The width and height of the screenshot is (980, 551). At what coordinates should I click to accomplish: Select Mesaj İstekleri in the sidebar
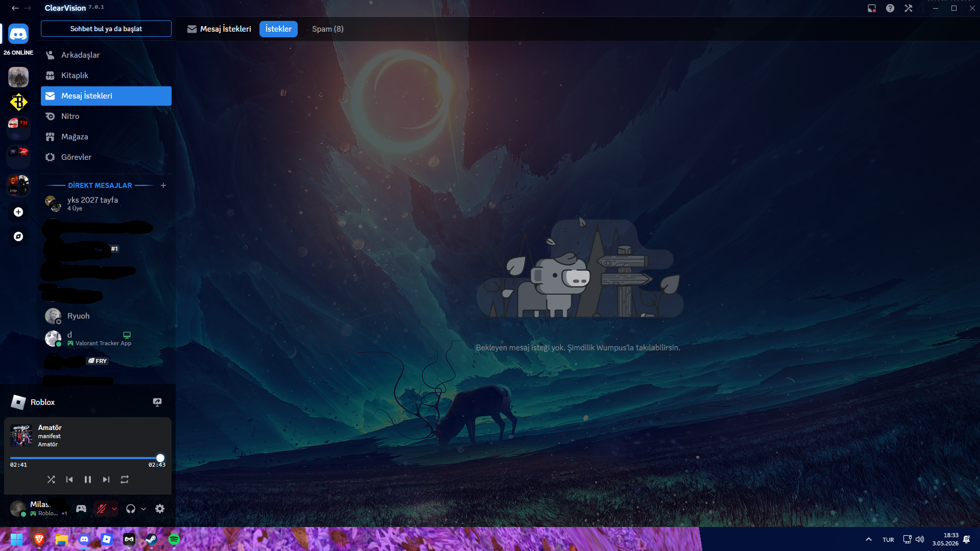[106, 96]
